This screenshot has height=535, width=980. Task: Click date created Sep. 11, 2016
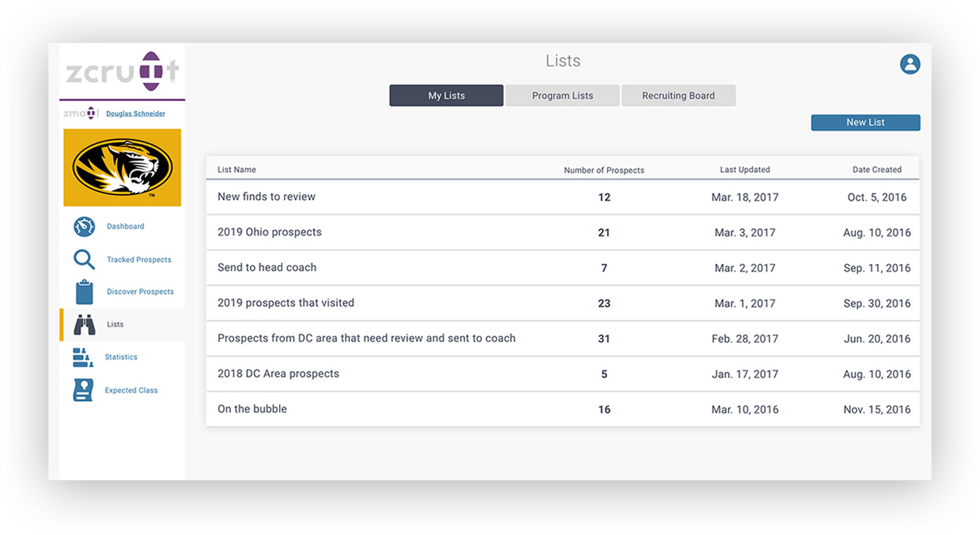click(877, 268)
